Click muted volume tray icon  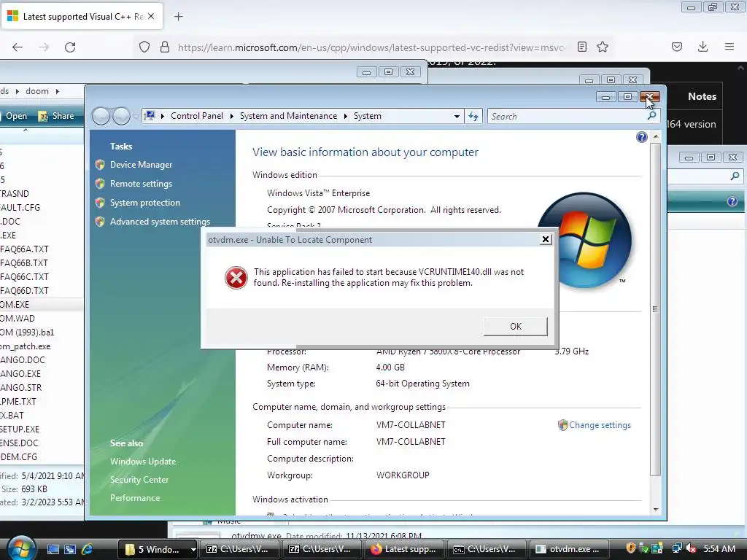point(691,549)
